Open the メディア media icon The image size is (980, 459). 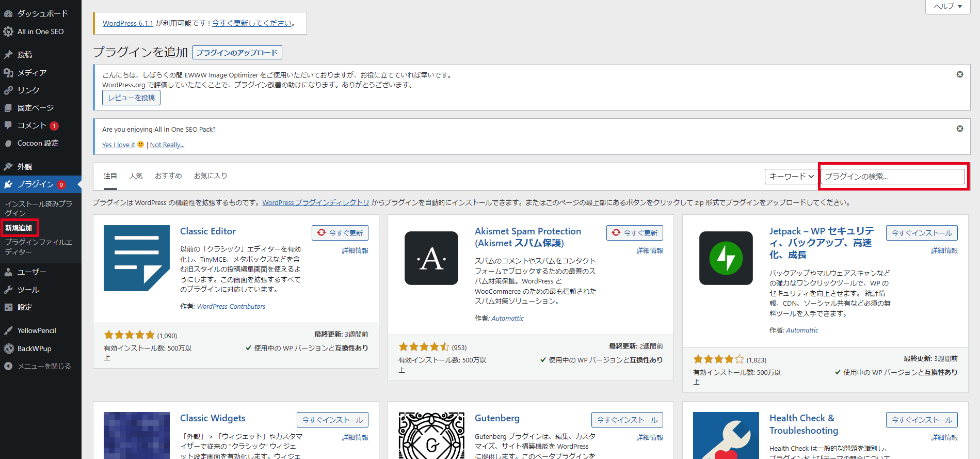[8, 73]
